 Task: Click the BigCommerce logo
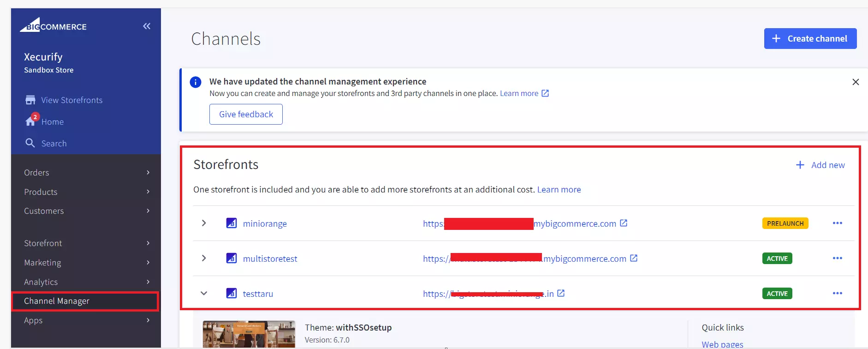pyautogui.click(x=53, y=25)
